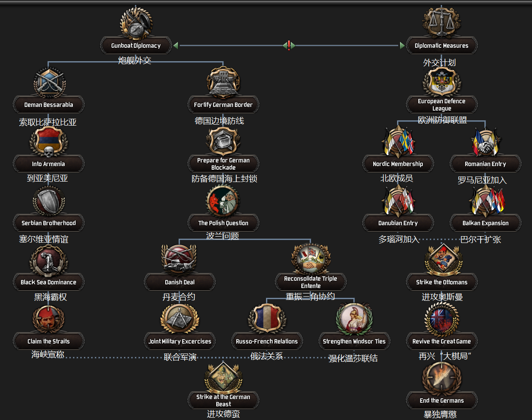Select the Fortify German Border label
532x420 pixels.
pos(223,105)
